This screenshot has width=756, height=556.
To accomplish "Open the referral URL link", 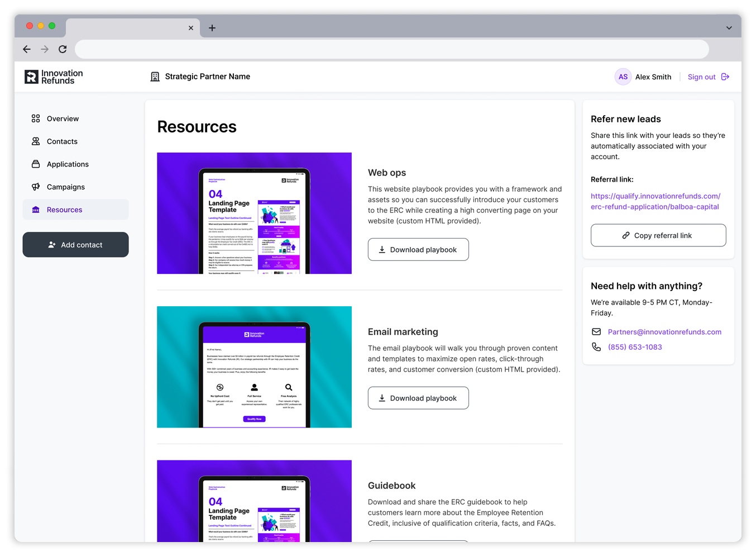I will point(655,202).
